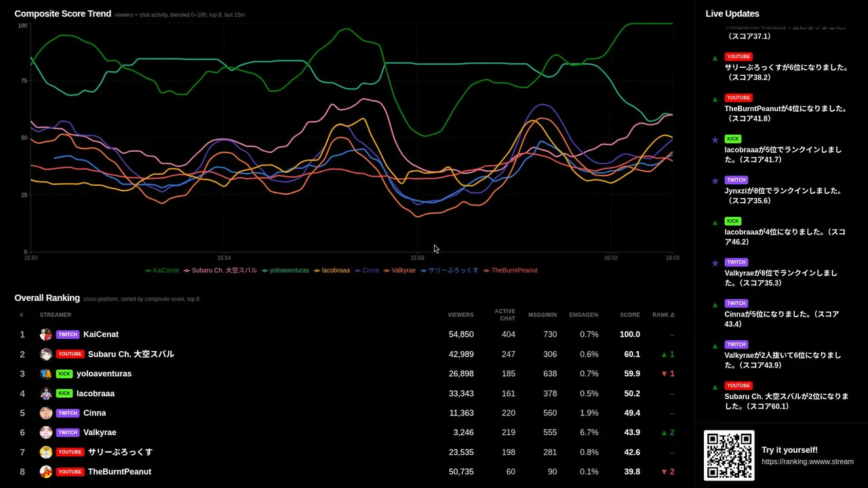
Task: Click KaiCenat's viewer count 54,850
Action: click(x=461, y=334)
